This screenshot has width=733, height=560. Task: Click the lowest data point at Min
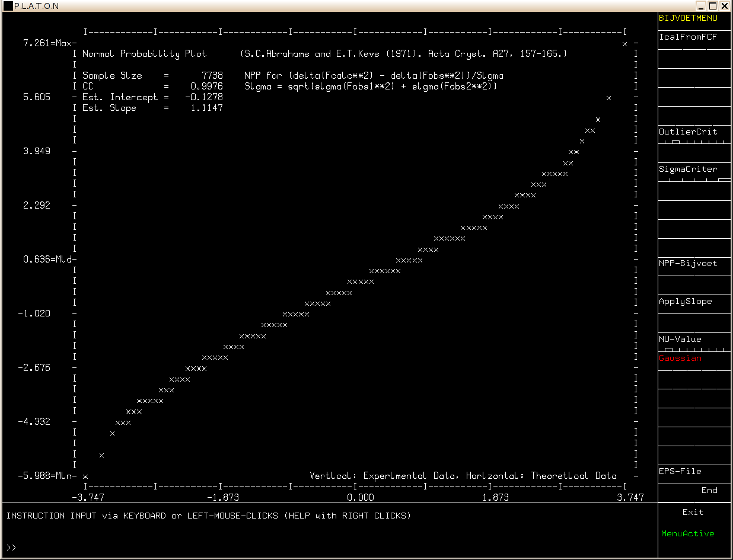coord(85,476)
